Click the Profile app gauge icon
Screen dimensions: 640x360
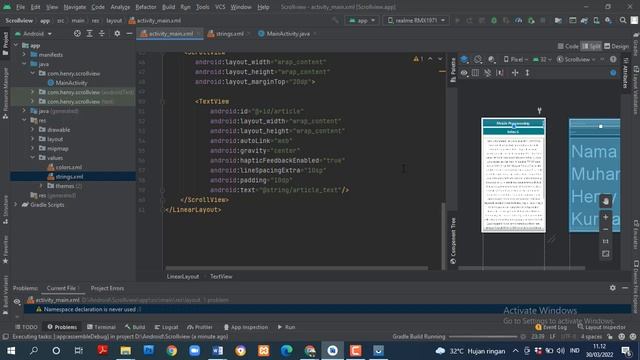click(x=518, y=20)
